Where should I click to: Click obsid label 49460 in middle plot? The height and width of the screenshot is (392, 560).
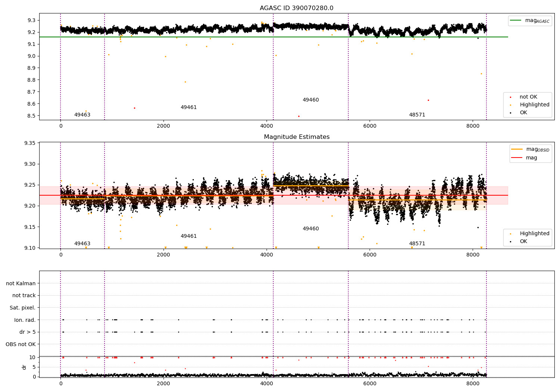click(311, 229)
